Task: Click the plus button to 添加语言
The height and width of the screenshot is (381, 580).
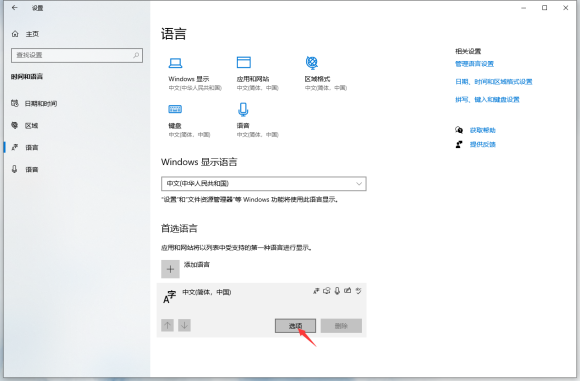Action: pyautogui.click(x=170, y=269)
